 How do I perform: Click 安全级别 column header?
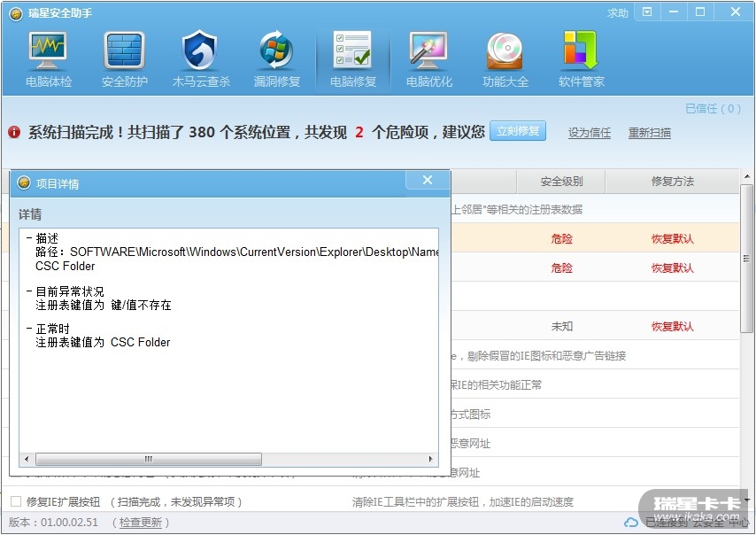pos(561,182)
